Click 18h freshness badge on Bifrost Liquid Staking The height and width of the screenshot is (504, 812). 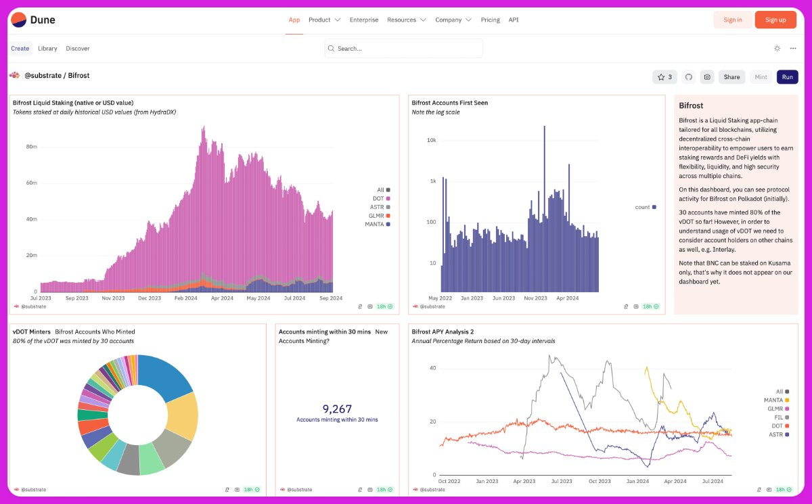pos(385,306)
